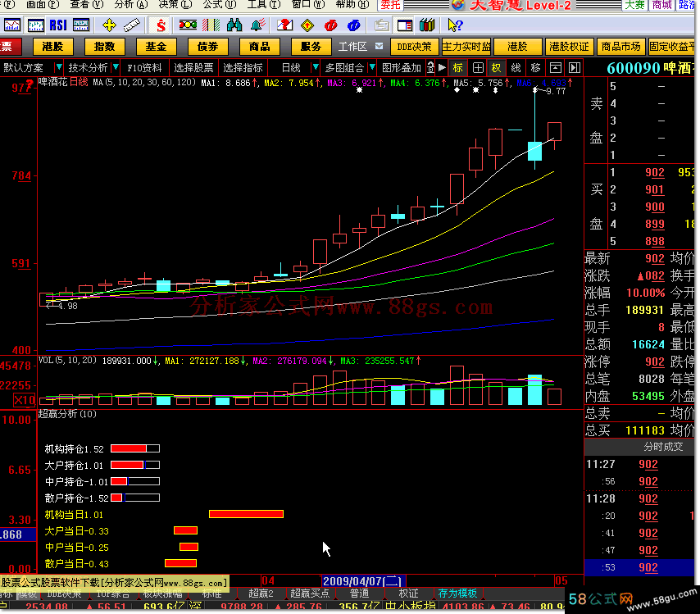700x614 pixels.
Task: Click the 选择股票 button
Action: (x=193, y=68)
